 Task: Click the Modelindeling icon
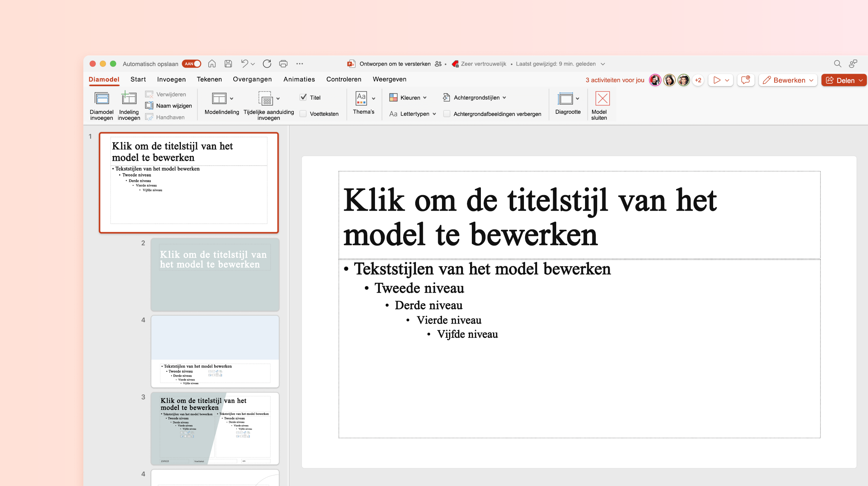219,99
